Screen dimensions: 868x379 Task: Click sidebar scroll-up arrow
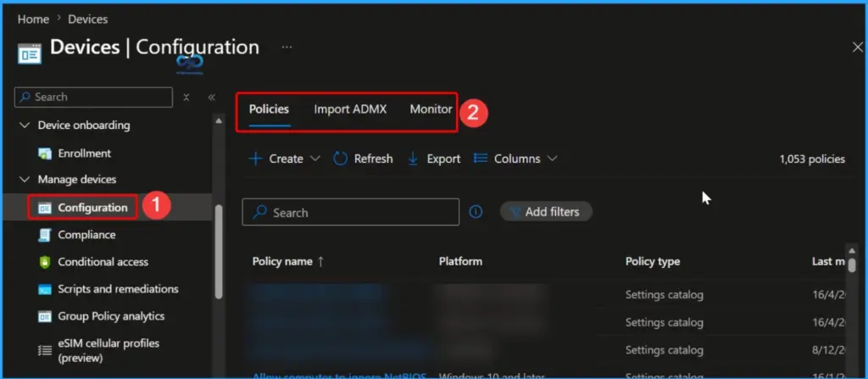coord(219,120)
